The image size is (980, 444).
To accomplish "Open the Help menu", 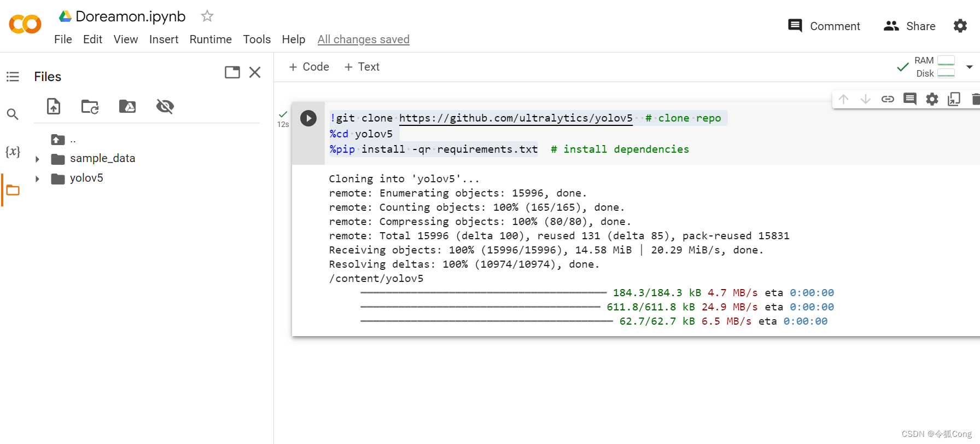I will click(x=294, y=39).
